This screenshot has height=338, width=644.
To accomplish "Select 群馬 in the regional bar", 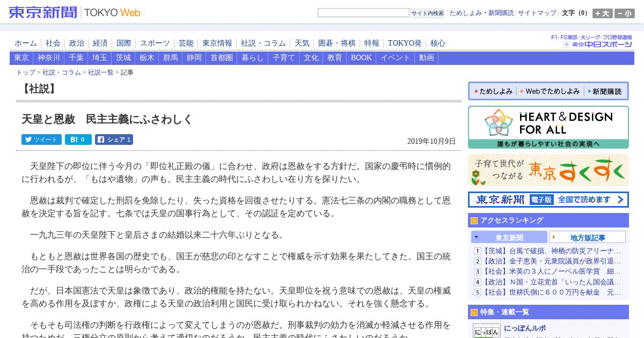I will click(x=171, y=57).
